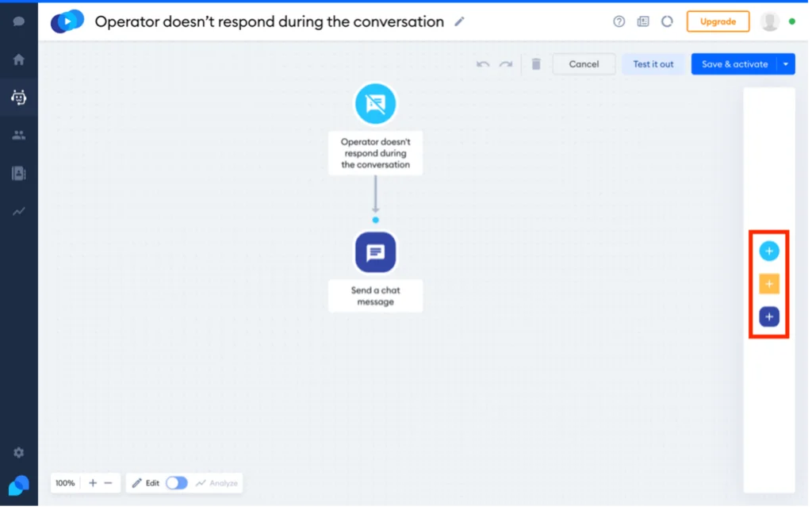Open the news feed icon in header
Screen dimensions: 812x510
coord(644,21)
